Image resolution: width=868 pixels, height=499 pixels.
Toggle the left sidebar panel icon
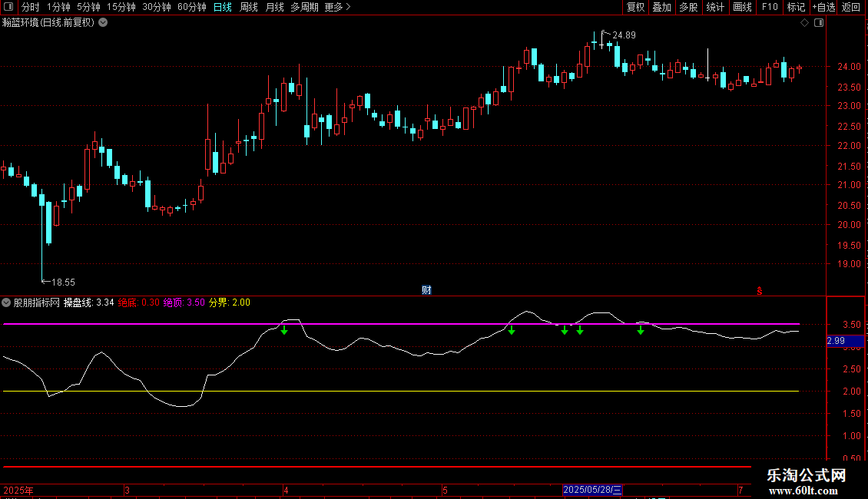click(x=8, y=7)
